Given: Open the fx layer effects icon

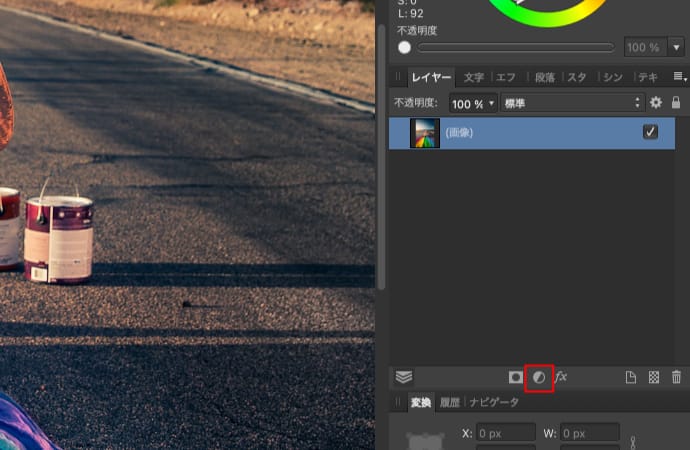Looking at the screenshot, I should pyautogui.click(x=561, y=377).
